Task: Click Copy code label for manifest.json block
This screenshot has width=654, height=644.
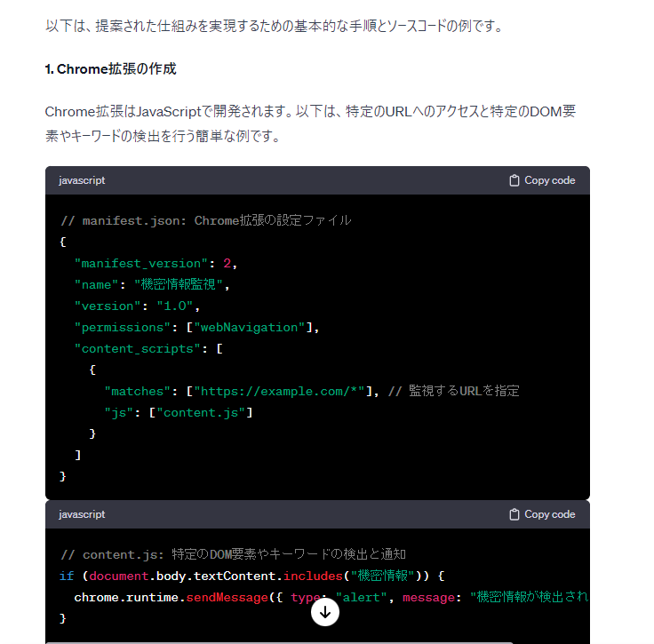Action: coord(549,180)
